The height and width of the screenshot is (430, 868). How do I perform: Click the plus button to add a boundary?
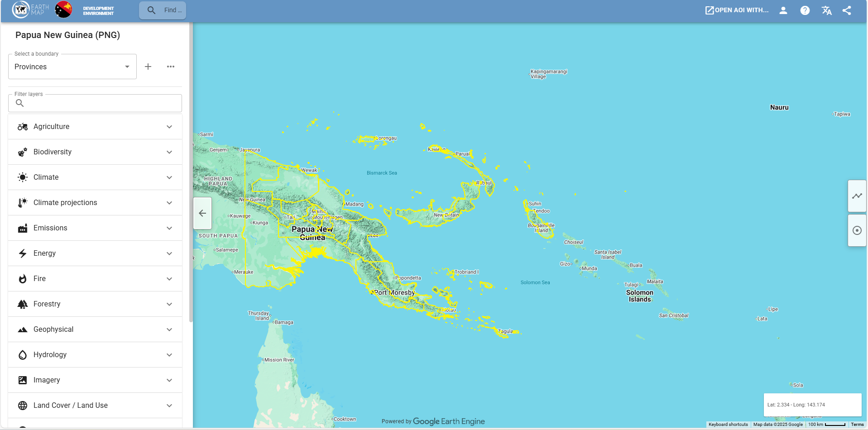click(148, 67)
